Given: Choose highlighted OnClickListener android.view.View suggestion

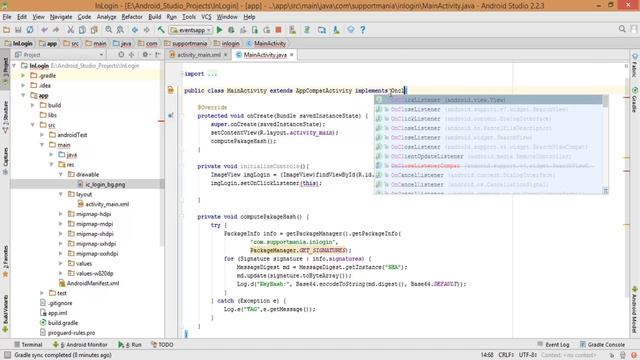Looking at the screenshot, I should point(488,100).
